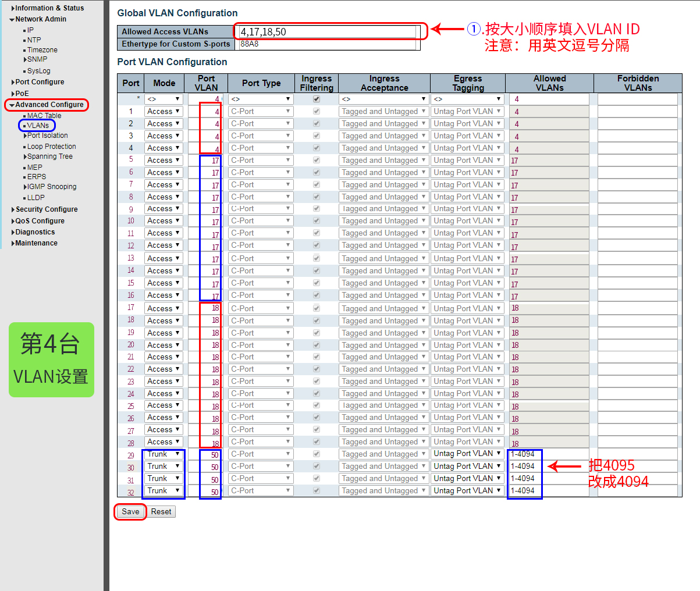Edit Allowed VLANs field for port 32
Viewport: 700px width, 591px height.
pos(549,491)
